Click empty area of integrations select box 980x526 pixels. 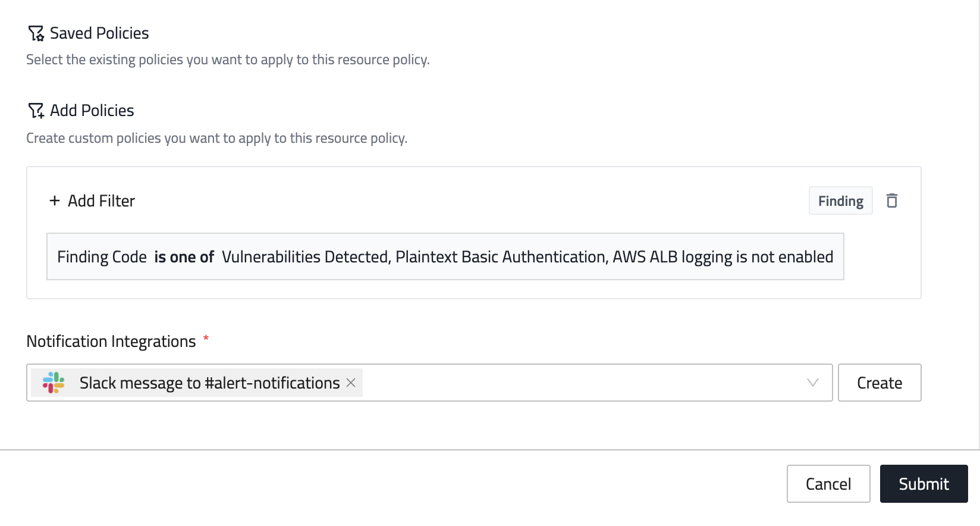tap(583, 383)
